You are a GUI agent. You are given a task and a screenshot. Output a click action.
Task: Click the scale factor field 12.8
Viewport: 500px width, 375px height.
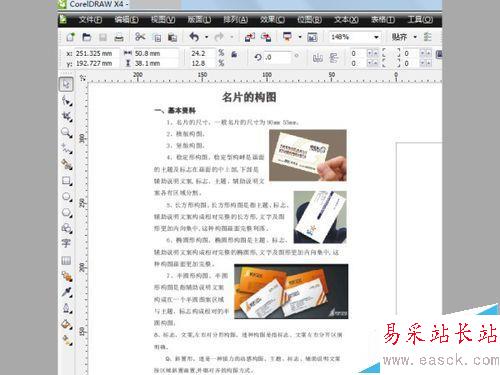pyautogui.click(x=203, y=63)
